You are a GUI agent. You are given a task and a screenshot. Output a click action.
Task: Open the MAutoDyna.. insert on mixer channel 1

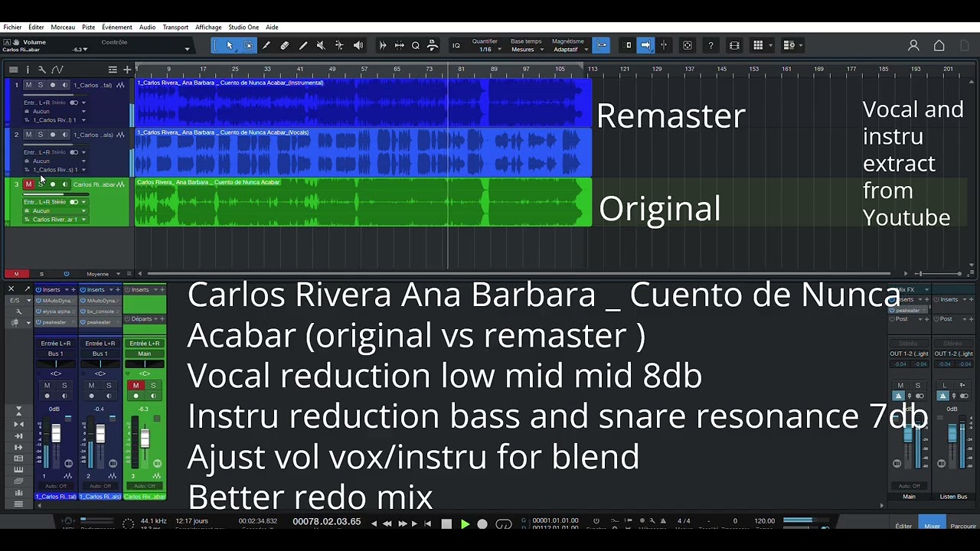pos(56,301)
